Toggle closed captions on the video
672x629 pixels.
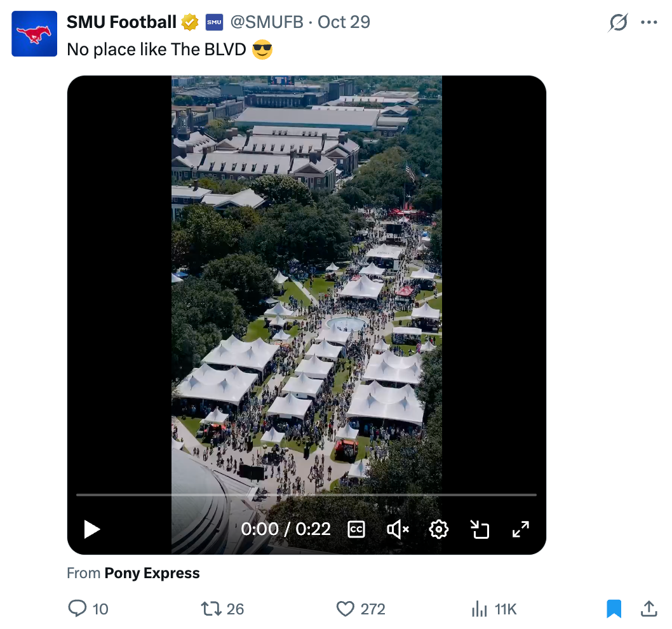click(x=356, y=529)
